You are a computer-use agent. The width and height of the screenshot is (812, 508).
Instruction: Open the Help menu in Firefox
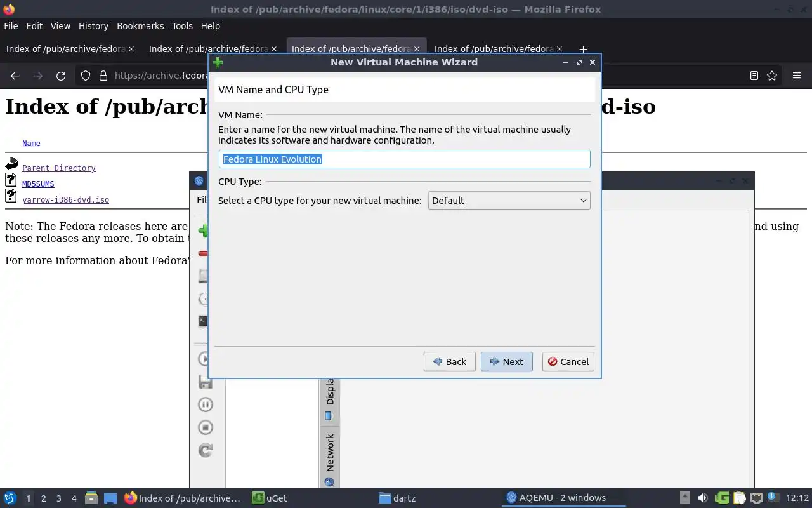click(x=210, y=26)
